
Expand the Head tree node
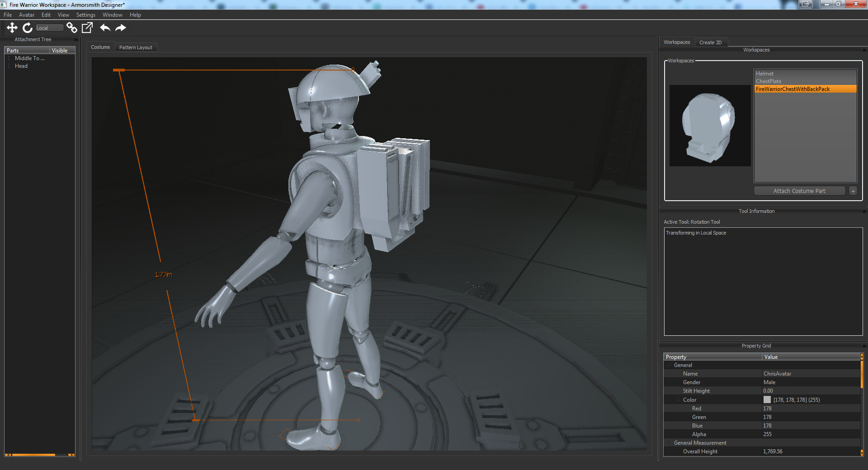pos(9,66)
